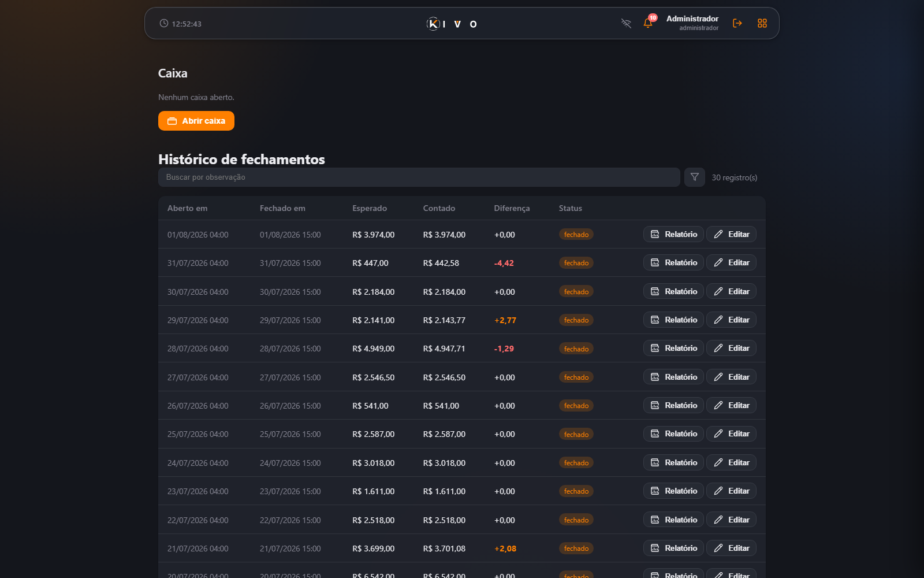This screenshot has width=924, height=578.
Task: Click the logout icon
Action: click(x=737, y=23)
